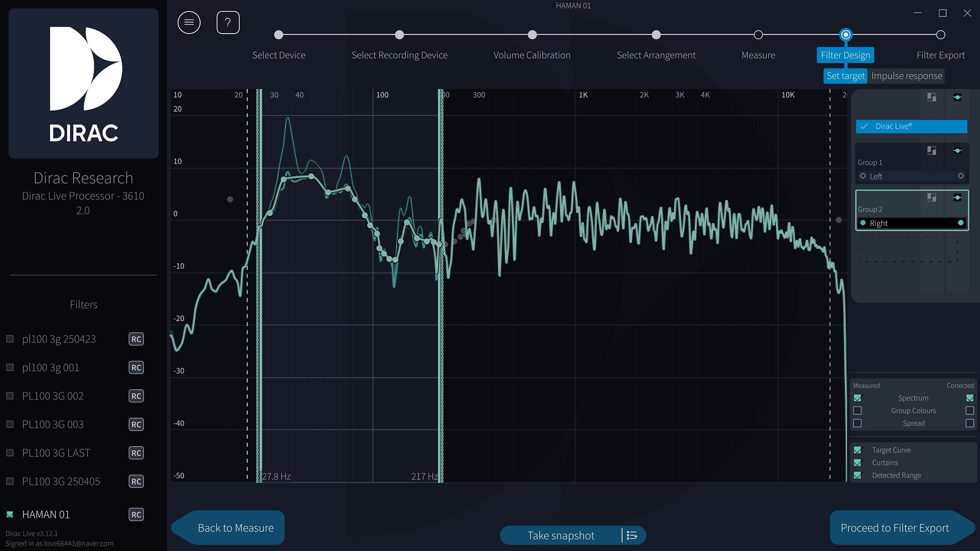Click the curtain icon in Group 1
980x551 pixels.
pyautogui.click(x=932, y=151)
